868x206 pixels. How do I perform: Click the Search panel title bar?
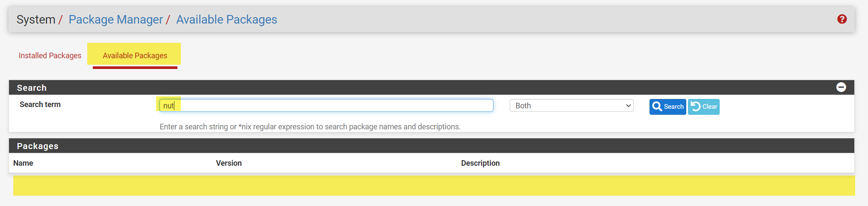[x=385, y=88]
